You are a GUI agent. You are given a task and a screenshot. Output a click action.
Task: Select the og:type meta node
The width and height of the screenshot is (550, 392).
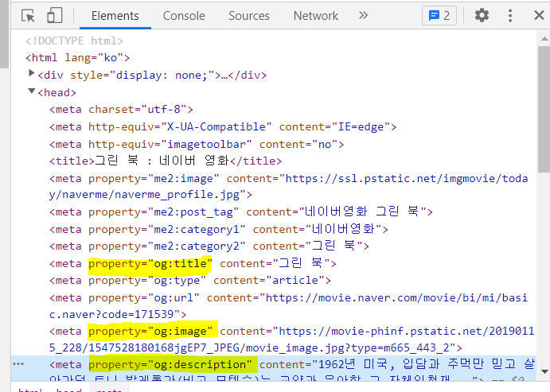[190, 280]
